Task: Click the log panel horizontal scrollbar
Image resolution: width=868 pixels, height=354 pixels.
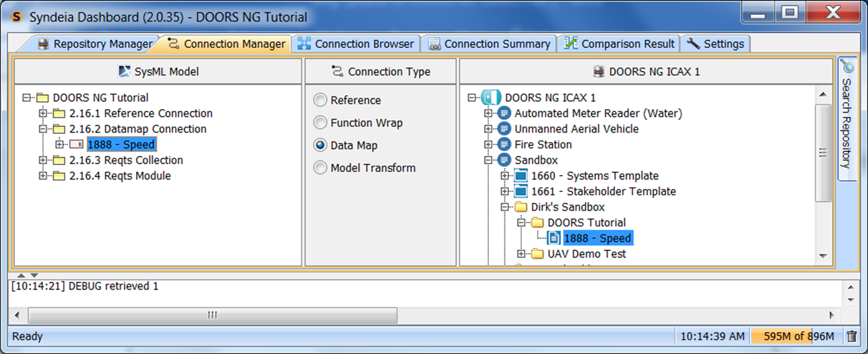Action: pos(212,315)
